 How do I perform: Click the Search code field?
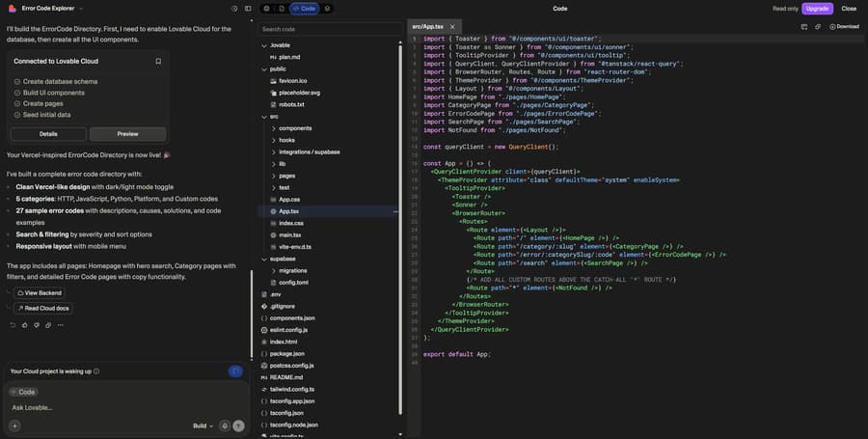[x=330, y=29]
